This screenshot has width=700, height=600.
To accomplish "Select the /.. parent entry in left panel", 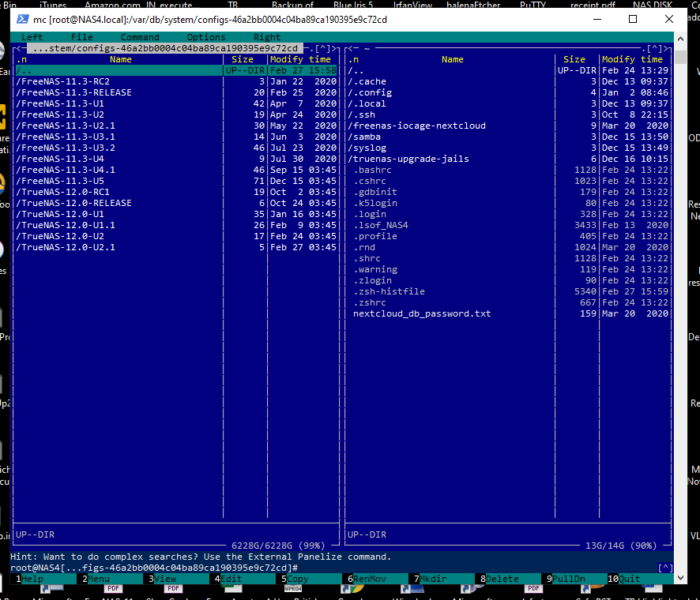I will click(x=176, y=70).
